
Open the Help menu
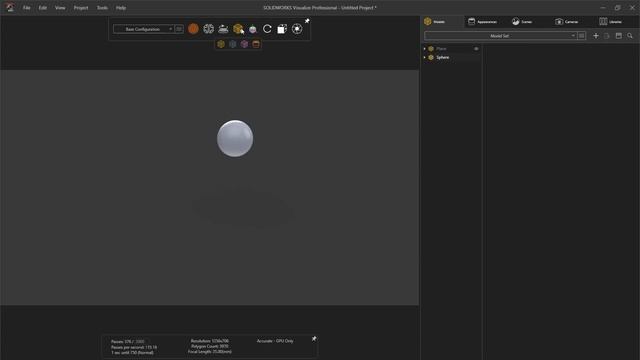pyautogui.click(x=121, y=8)
